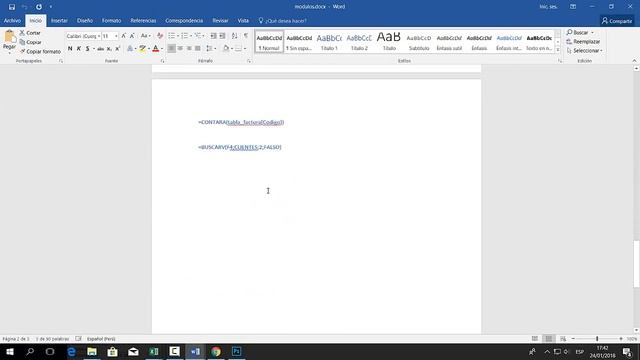The width and height of the screenshot is (640, 360).
Task: Save document from quick access toolbar
Action: coord(12,7)
